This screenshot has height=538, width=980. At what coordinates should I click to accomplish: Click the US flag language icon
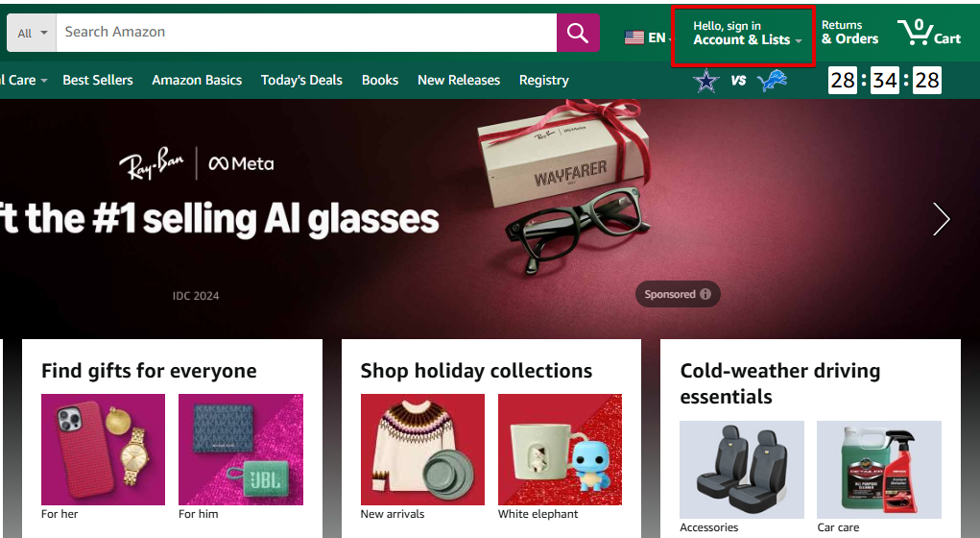pos(633,37)
